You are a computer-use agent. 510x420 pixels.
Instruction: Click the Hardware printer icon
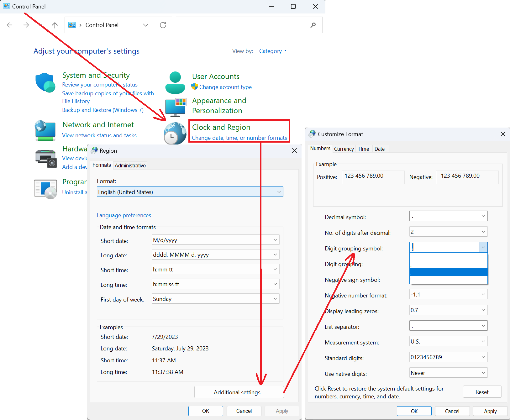(x=45, y=158)
